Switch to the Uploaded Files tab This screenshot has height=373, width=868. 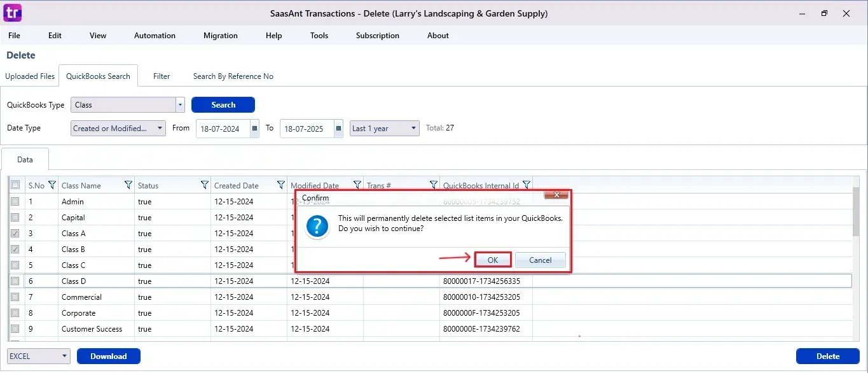(x=30, y=76)
